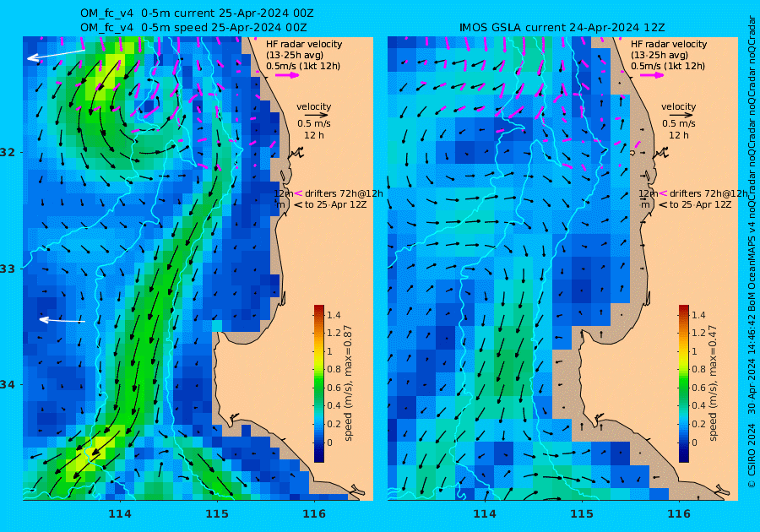Click the 0.2 tick on the OM_fc_v4 color bar

click(x=334, y=424)
